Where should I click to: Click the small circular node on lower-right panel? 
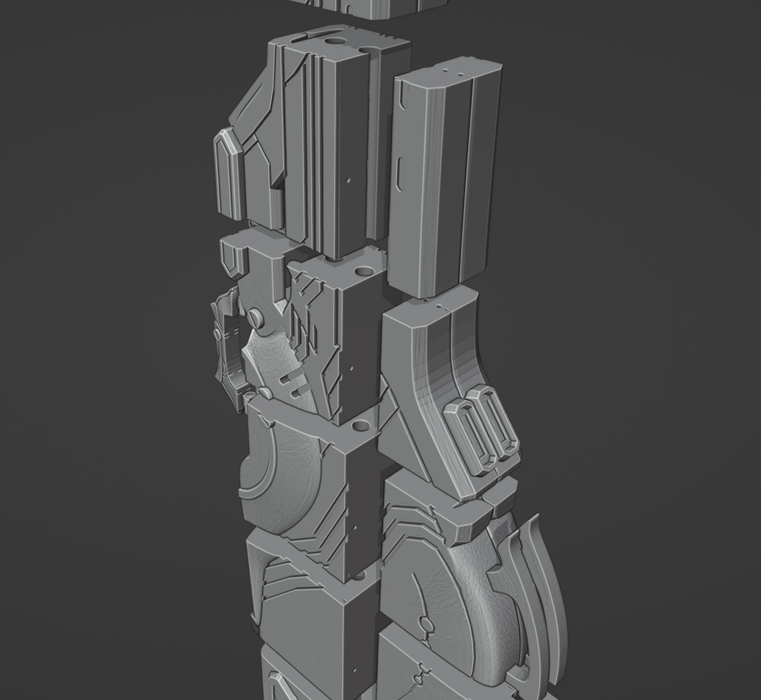coord(427,625)
